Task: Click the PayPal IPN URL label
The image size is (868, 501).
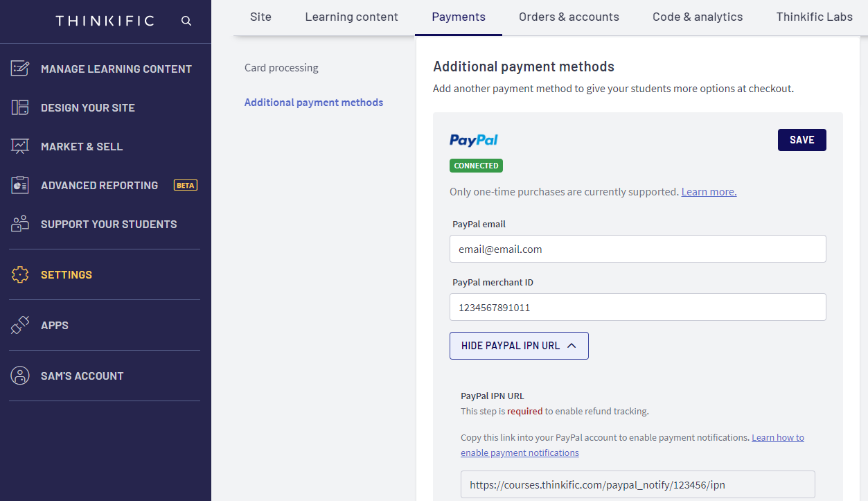Action: click(x=493, y=396)
